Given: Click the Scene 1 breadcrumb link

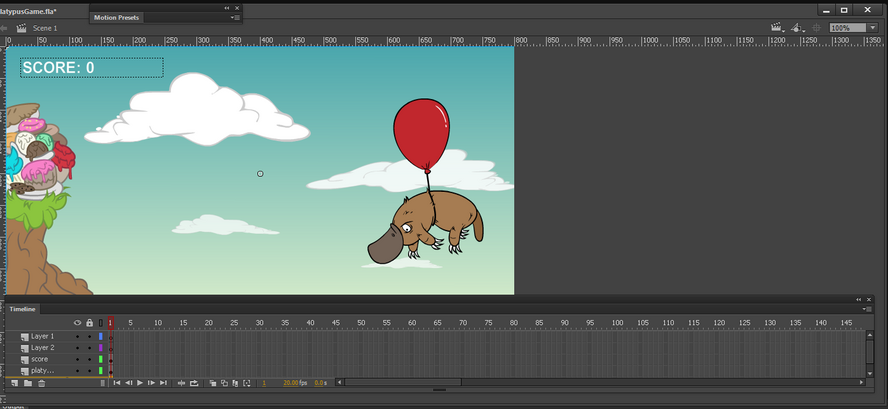Looking at the screenshot, I should click(45, 28).
